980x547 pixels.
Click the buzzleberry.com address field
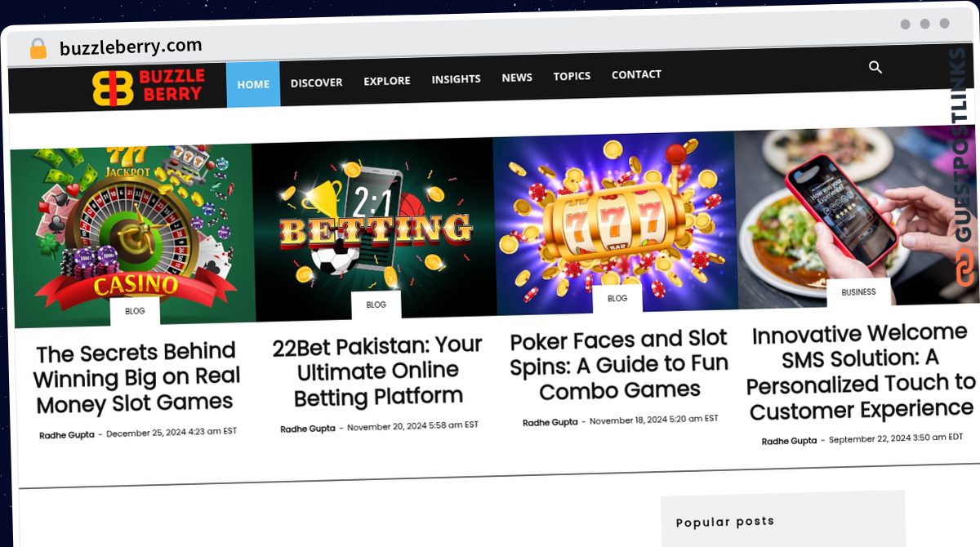click(x=131, y=47)
